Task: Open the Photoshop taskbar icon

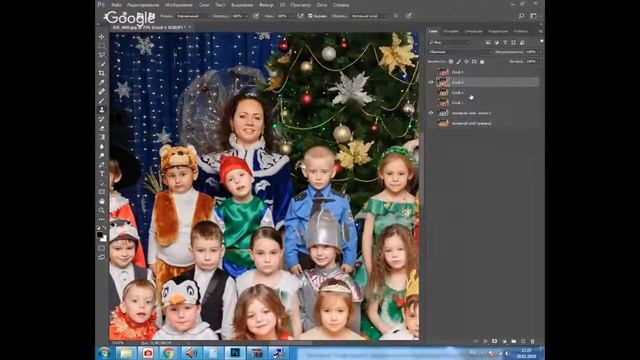Action: pyautogui.click(x=235, y=353)
